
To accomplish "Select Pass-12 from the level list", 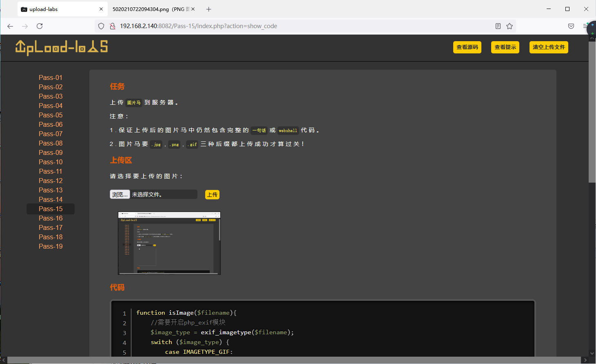I will [51, 181].
